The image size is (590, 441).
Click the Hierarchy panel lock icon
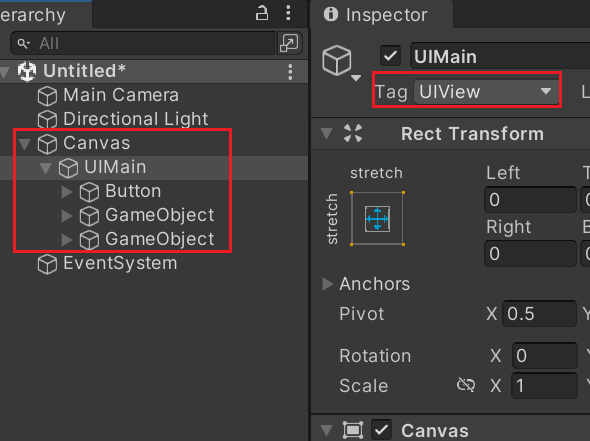click(x=262, y=14)
